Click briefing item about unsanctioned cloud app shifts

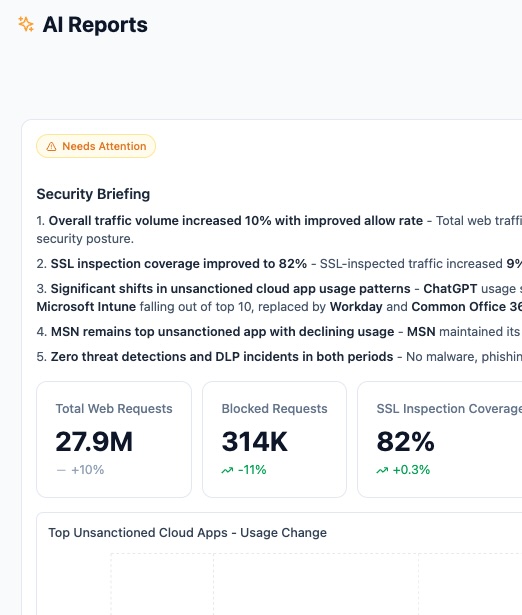click(x=279, y=297)
